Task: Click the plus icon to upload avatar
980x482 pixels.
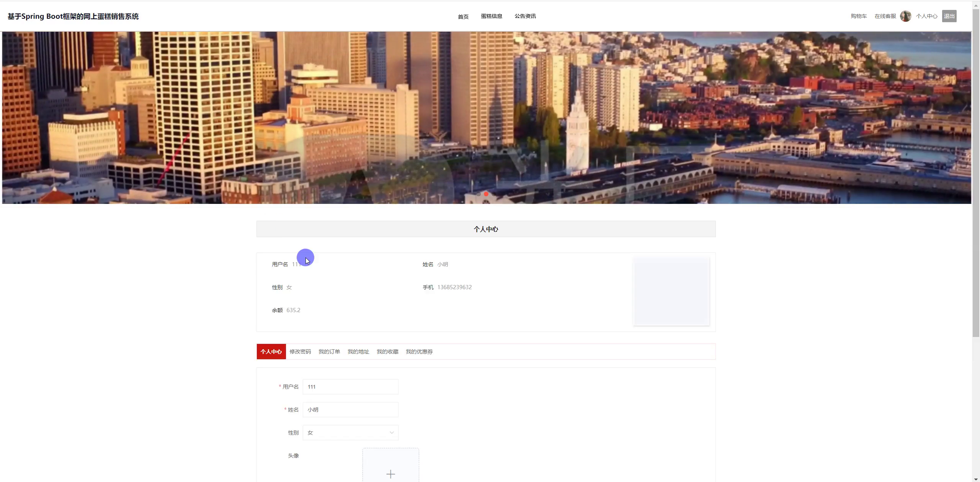Action: pyautogui.click(x=390, y=474)
